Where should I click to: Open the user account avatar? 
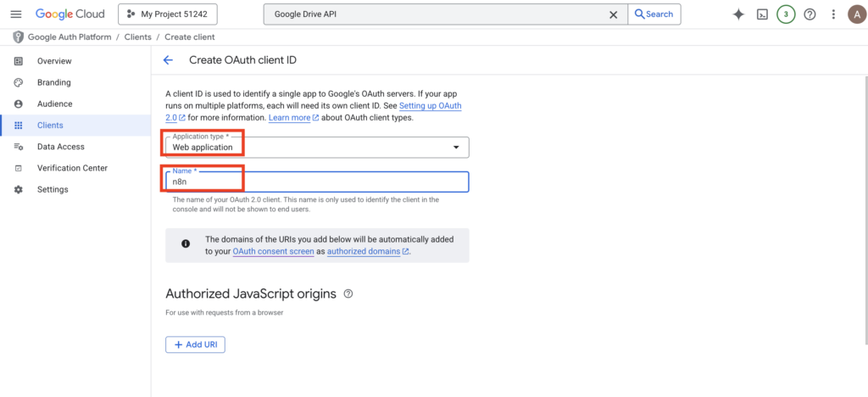pyautogui.click(x=855, y=14)
